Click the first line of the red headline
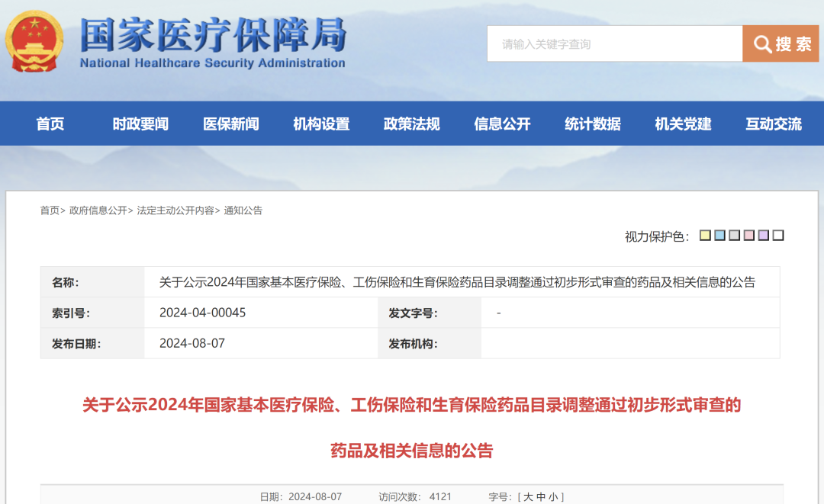Image resolution: width=824 pixels, height=504 pixels. (x=411, y=406)
